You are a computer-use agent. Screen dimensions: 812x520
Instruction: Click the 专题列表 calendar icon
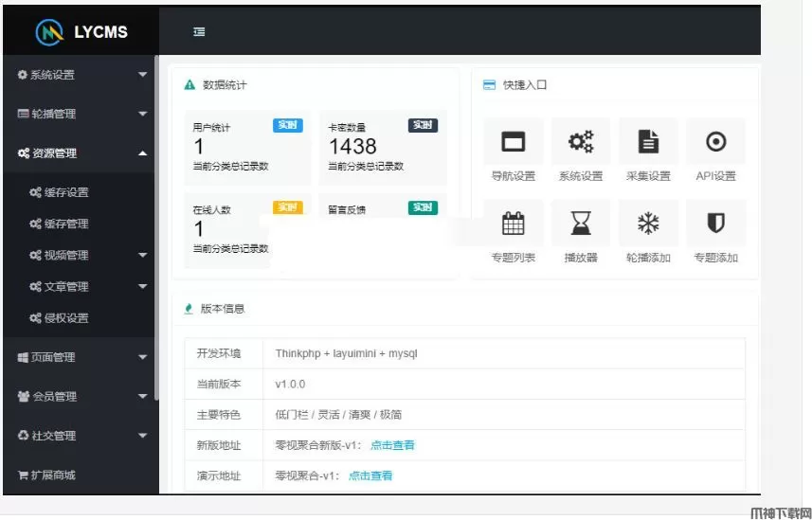[513, 224]
